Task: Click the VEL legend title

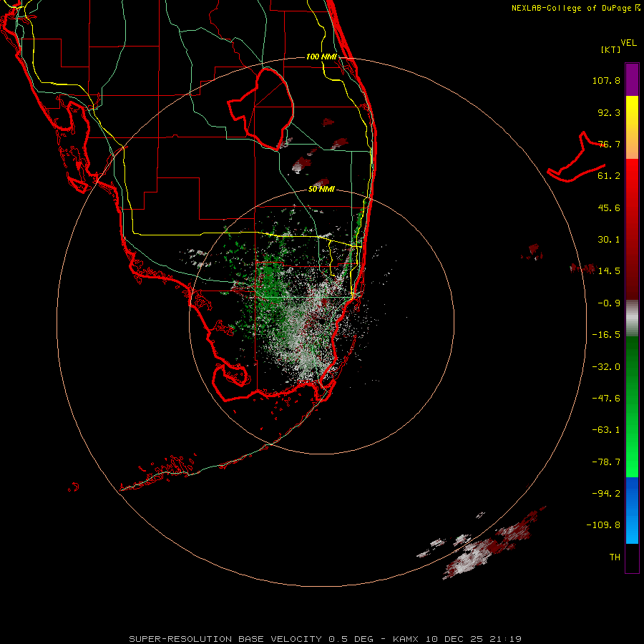Action: click(628, 43)
